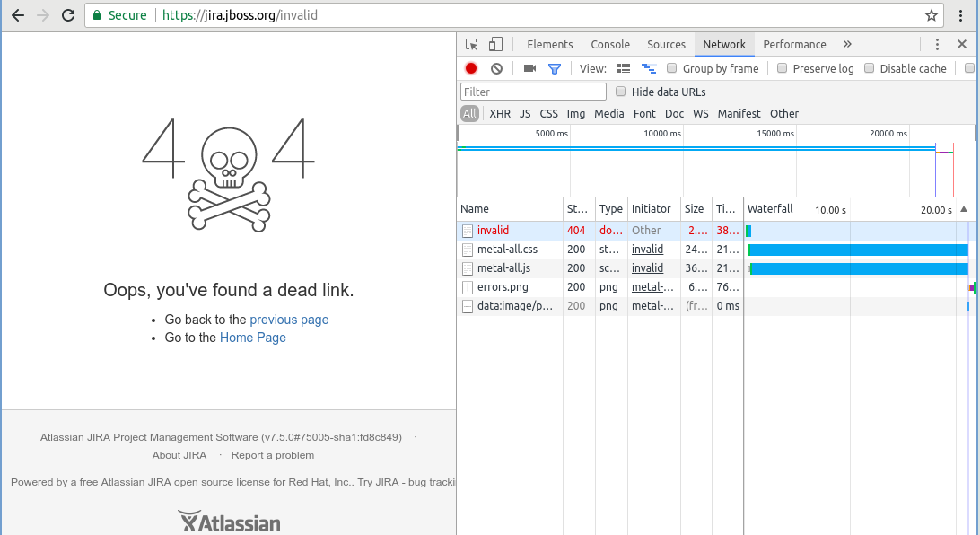Open the initiator link for errors.png
The image size is (980, 535).
point(652,287)
